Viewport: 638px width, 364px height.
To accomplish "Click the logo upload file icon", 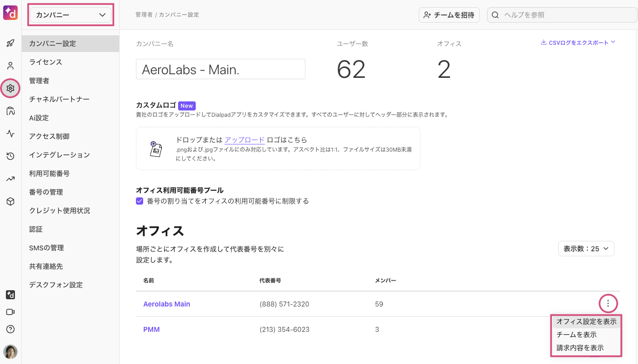I will [x=155, y=148].
